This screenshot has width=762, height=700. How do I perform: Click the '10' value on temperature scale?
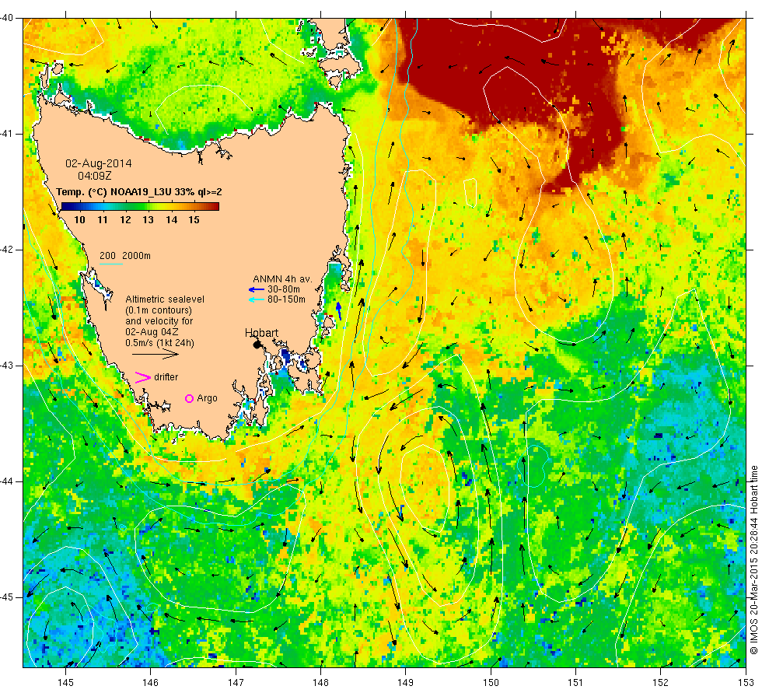(79, 220)
